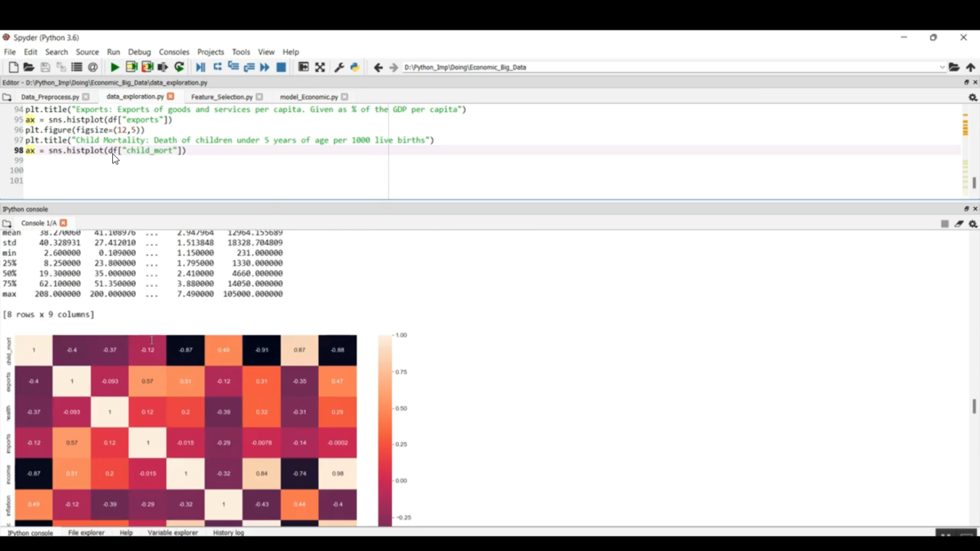This screenshot has height=551, width=980.
Task: Open the Consoles menu
Action: [x=174, y=52]
